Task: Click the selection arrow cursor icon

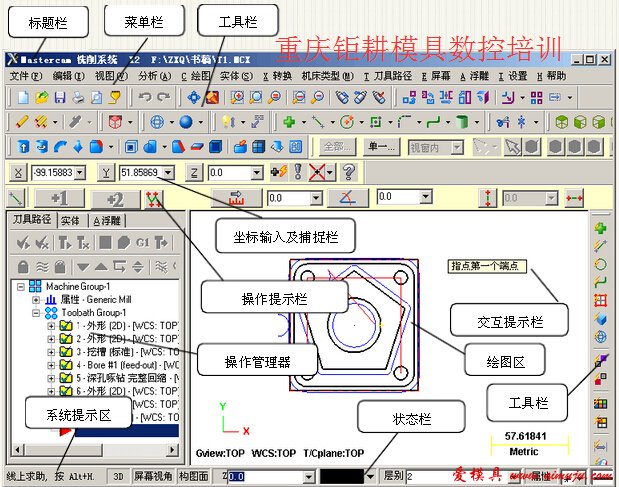Action: coord(512,147)
